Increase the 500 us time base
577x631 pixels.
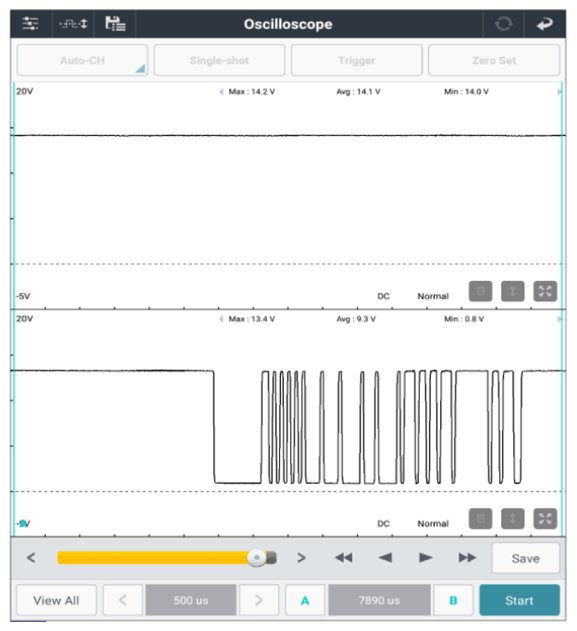click(x=259, y=600)
